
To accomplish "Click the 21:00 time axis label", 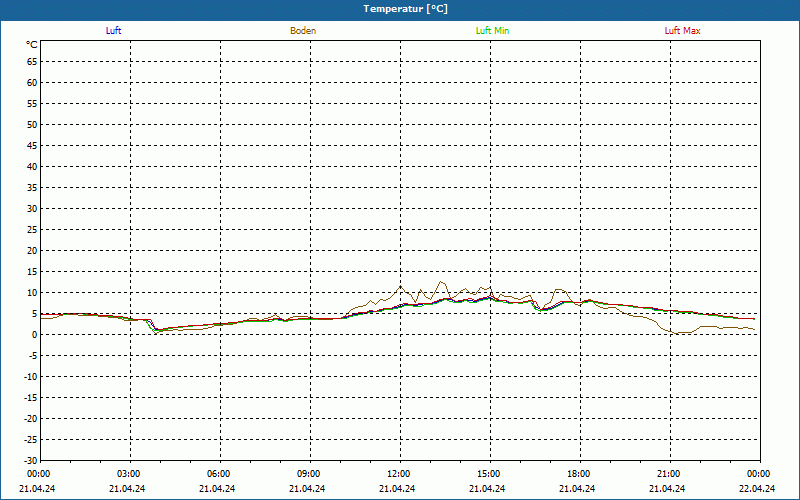I will (x=670, y=474).
